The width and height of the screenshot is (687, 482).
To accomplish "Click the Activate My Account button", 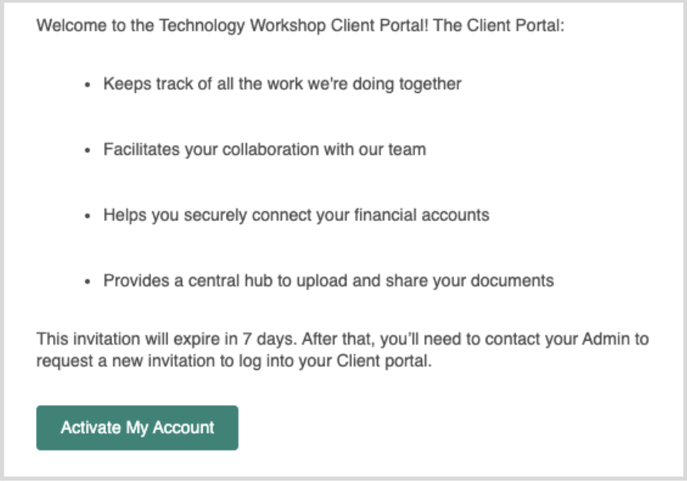I will tap(137, 428).
